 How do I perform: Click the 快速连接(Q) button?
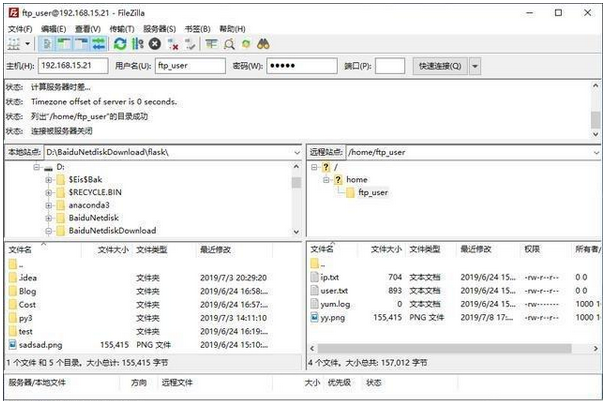point(440,66)
